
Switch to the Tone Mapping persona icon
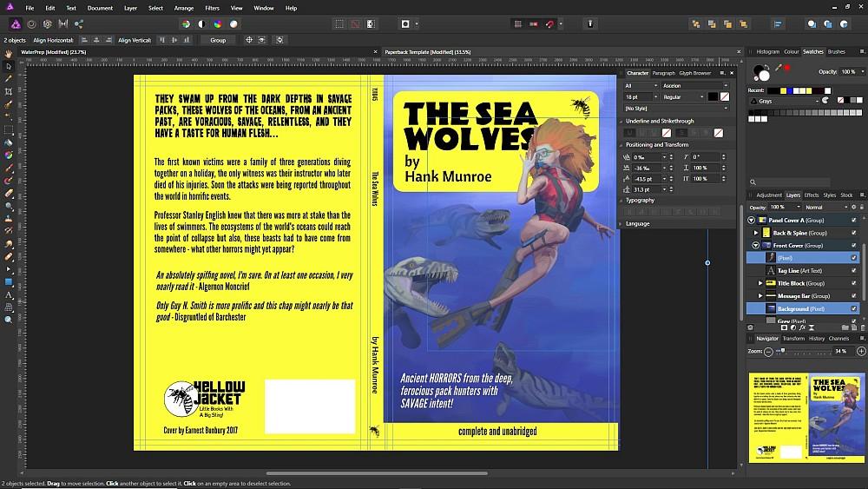click(63, 23)
